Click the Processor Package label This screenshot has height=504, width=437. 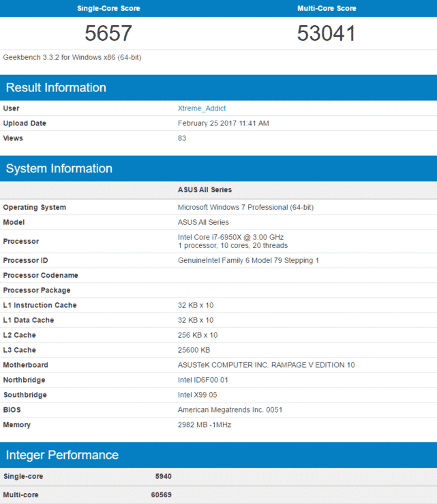[37, 290]
